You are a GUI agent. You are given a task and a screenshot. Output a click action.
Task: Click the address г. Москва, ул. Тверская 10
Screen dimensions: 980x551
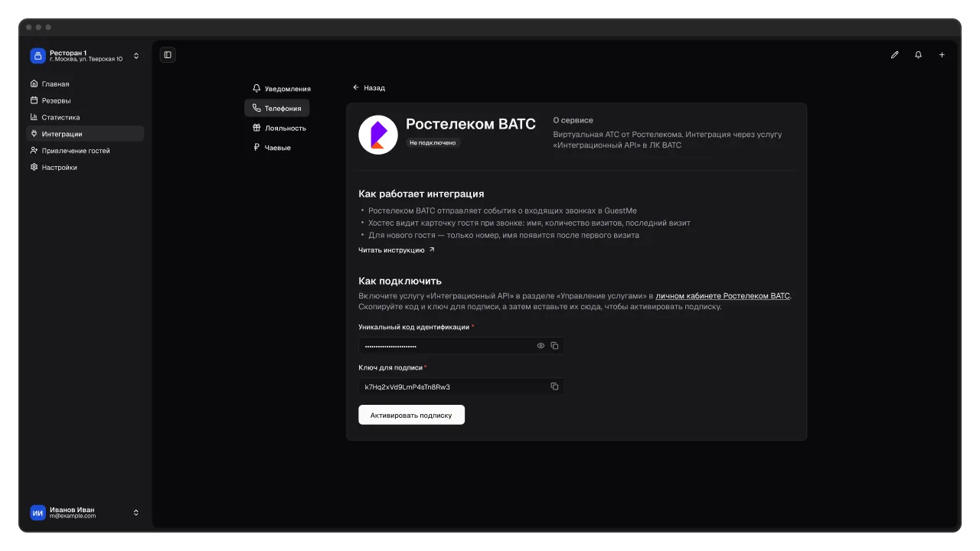click(86, 60)
